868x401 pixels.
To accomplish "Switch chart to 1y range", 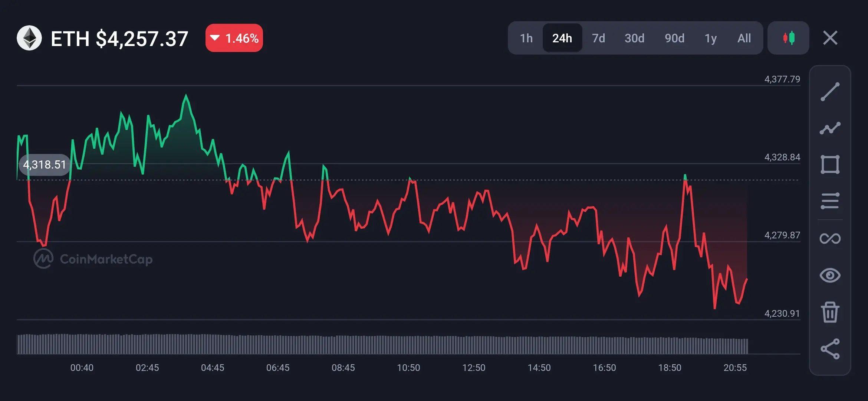I will pos(711,38).
